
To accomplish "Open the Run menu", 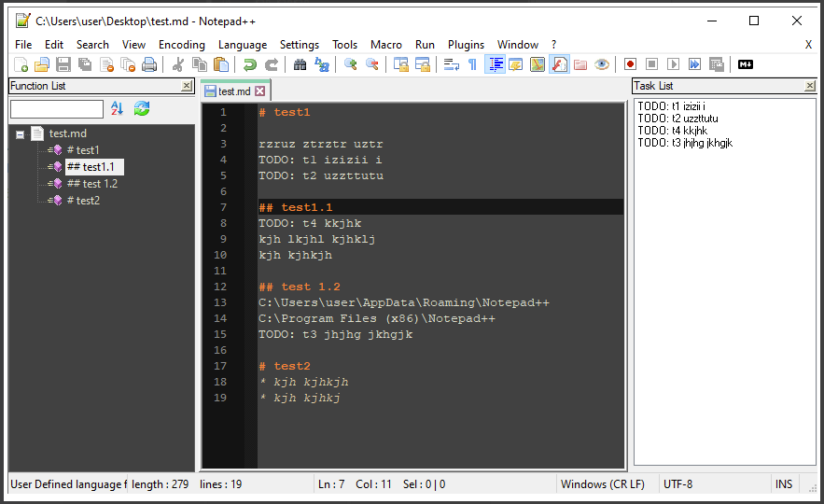I will (x=426, y=45).
